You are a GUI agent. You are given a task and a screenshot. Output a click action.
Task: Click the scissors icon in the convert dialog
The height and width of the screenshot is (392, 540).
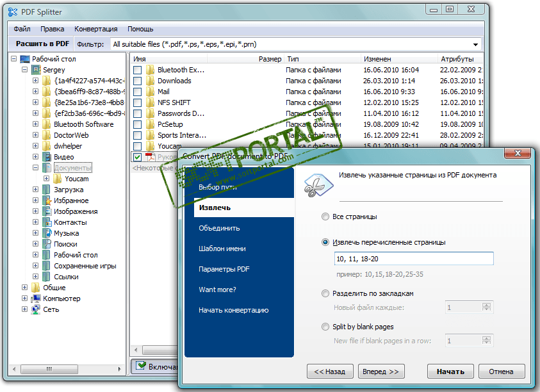pyautogui.click(x=318, y=186)
